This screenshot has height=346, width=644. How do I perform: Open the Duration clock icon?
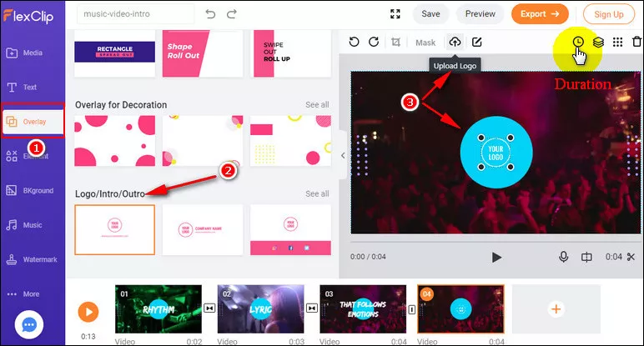[578, 42]
